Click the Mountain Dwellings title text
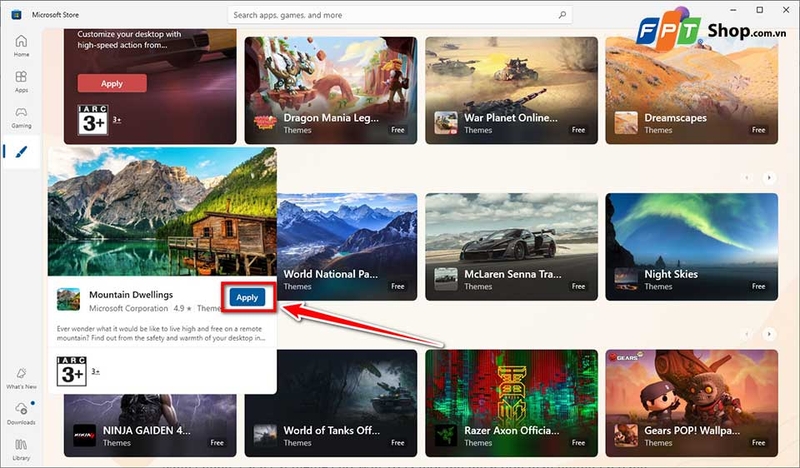Image resolution: width=800 pixels, height=468 pixels. (131, 294)
